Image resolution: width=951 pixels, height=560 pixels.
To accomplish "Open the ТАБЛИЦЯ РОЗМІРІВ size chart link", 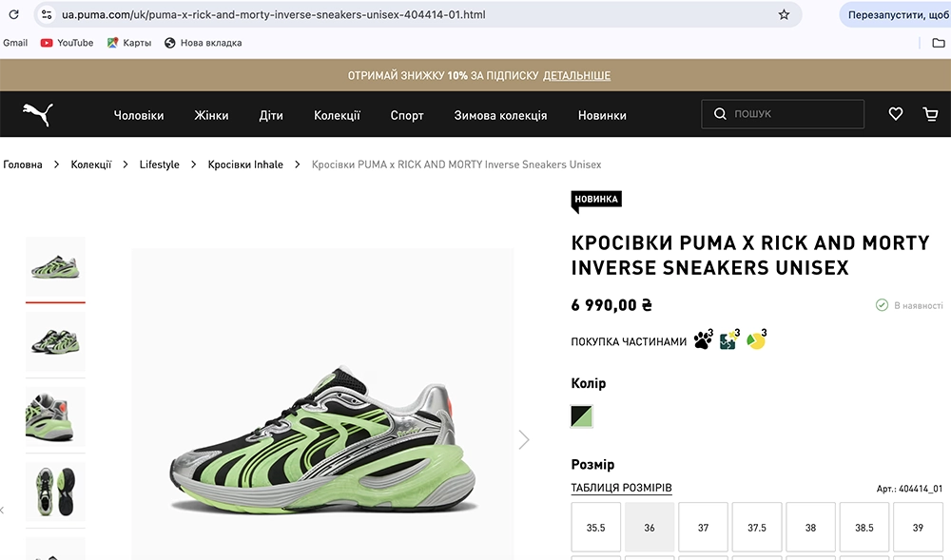I will click(x=621, y=488).
